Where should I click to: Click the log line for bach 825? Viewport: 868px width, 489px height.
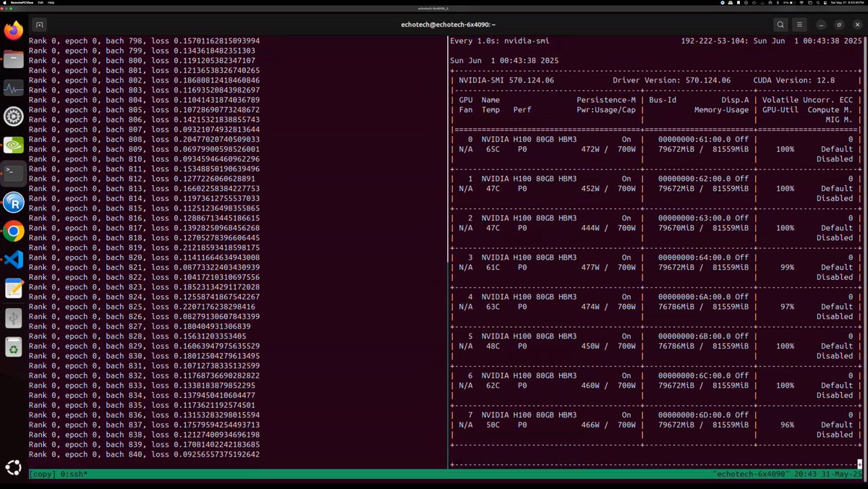(x=142, y=307)
